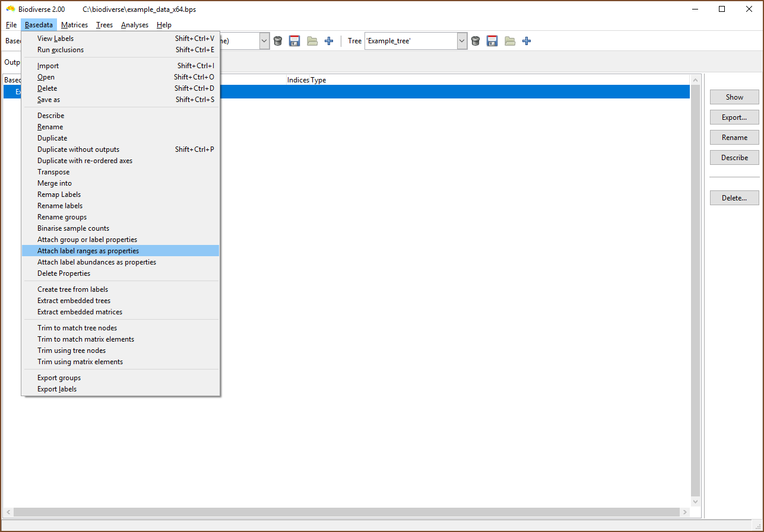764x532 pixels.
Task: Save 'Example_tree' with the floppy icon
Action: (x=492, y=40)
